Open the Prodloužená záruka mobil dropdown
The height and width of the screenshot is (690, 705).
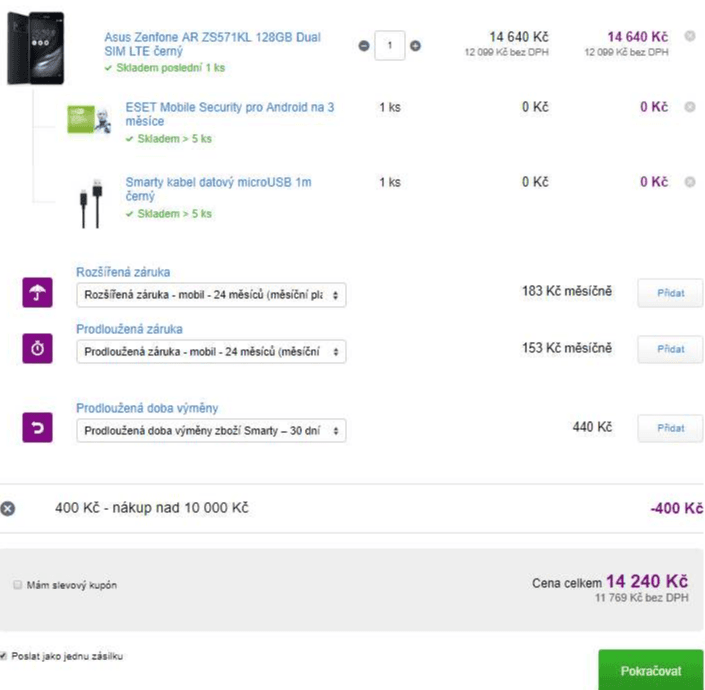pos(211,352)
